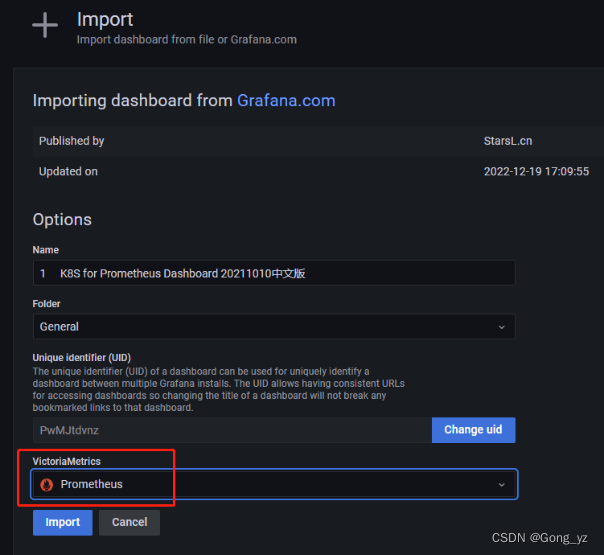The height and width of the screenshot is (555, 604).
Task: Expand the Prometheus data source chevron
Action: click(x=502, y=485)
